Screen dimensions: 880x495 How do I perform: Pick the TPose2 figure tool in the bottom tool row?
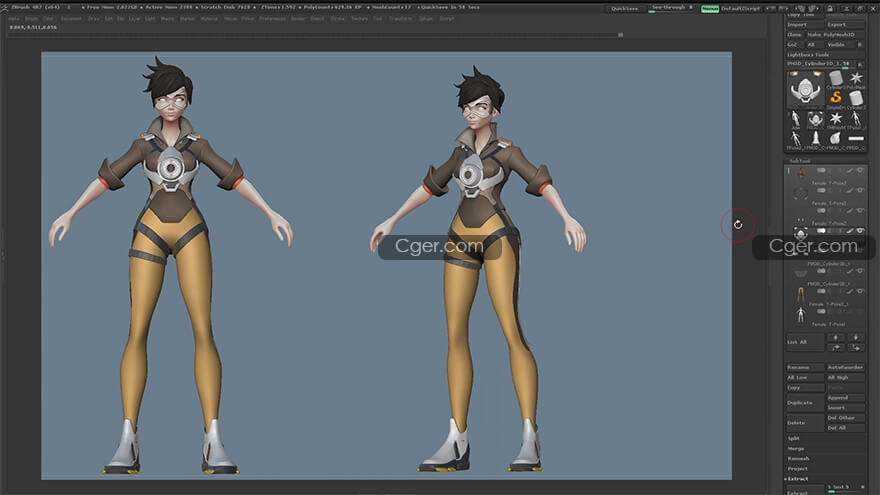coord(795,139)
